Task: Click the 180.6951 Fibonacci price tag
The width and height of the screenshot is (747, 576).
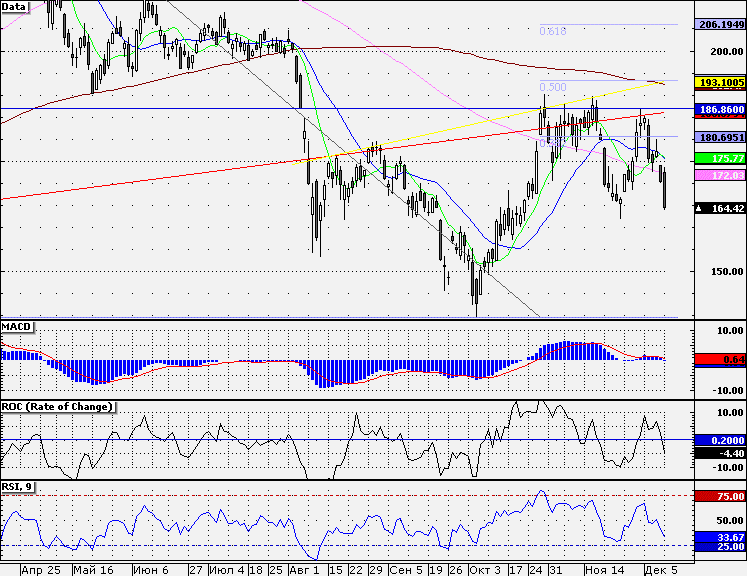Action: 720,137
